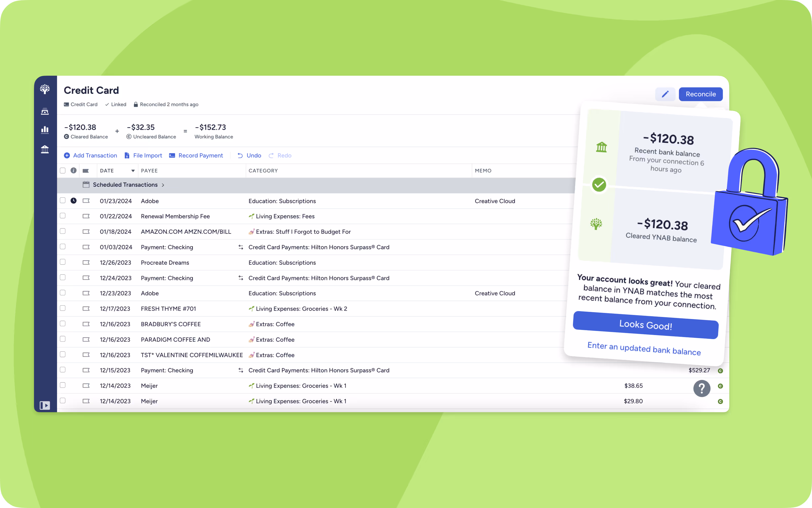Check the FRESH THYME #701 row checkbox
This screenshot has height=508, width=812.
62,308
